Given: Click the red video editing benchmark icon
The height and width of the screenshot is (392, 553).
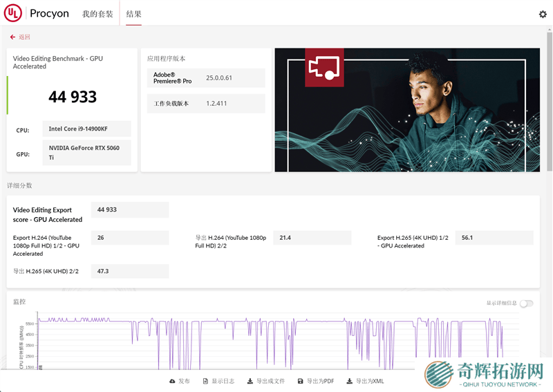Looking at the screenshot, I should click(324, 68).
